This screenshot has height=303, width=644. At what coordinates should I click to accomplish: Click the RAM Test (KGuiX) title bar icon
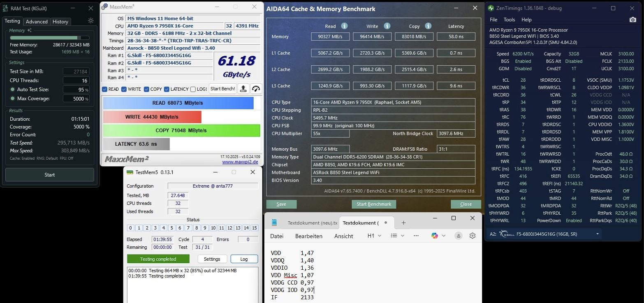6,8
